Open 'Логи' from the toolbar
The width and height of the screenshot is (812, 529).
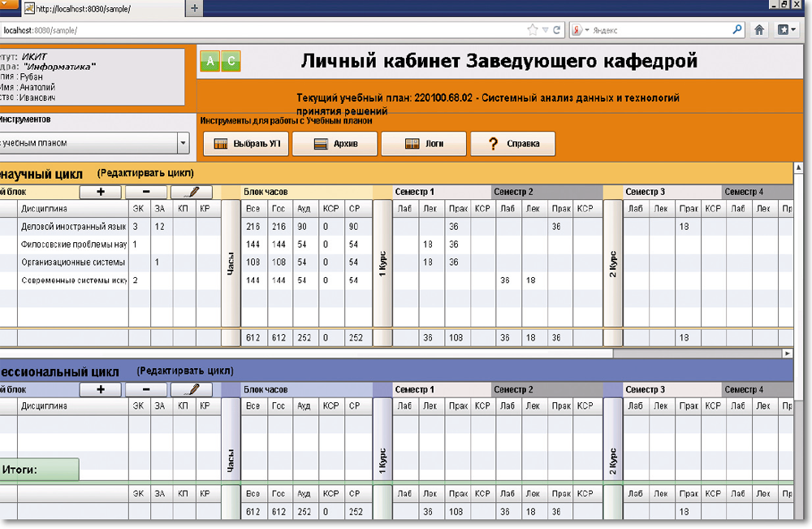tap(424, 144)
